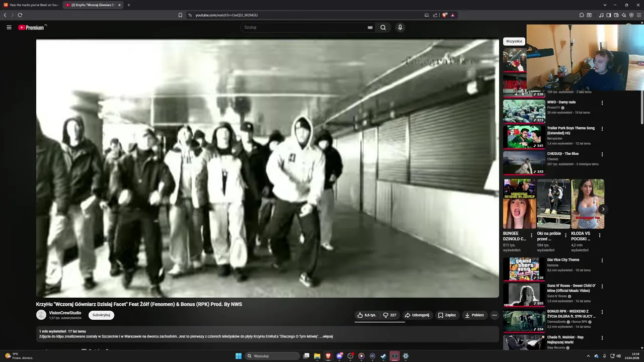Viewport: 644px width, 362px height.
Task: Save the video with Zapisz
Action: click(x=447, y=315)
